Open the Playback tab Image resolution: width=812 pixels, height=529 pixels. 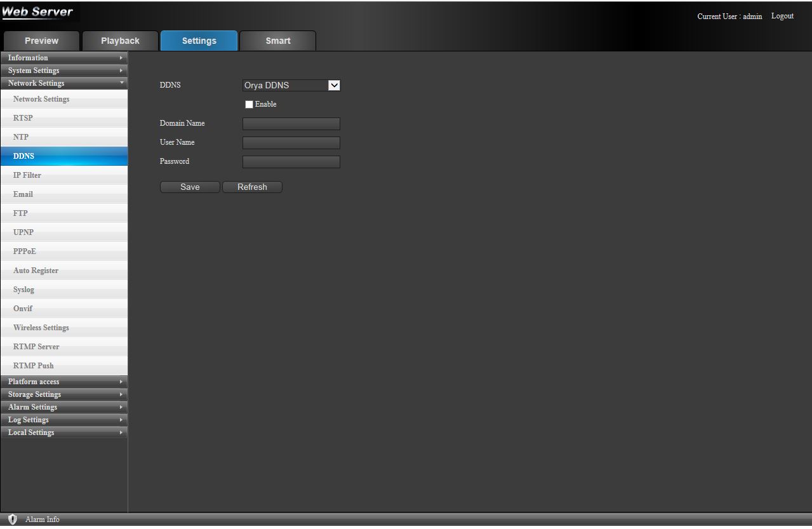tap(120, 41)
